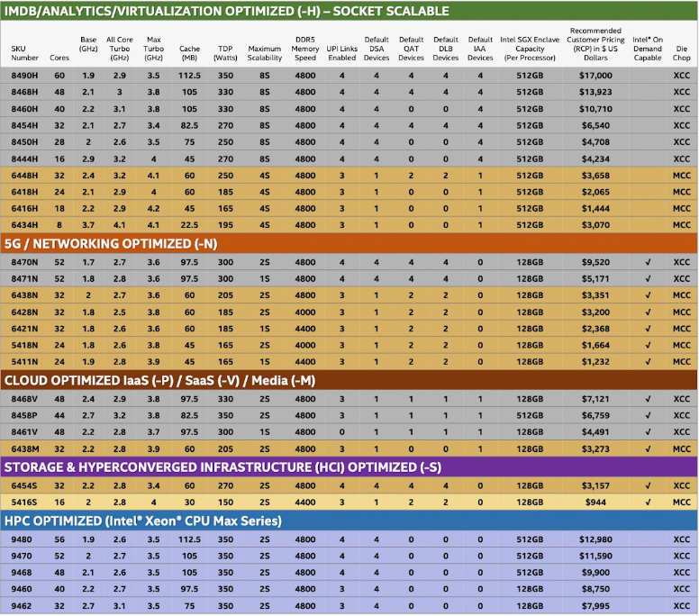699x616 pixels.
Task: Click the On Demand checkmark in 8470N row
Action: click(x=648, y=262)
